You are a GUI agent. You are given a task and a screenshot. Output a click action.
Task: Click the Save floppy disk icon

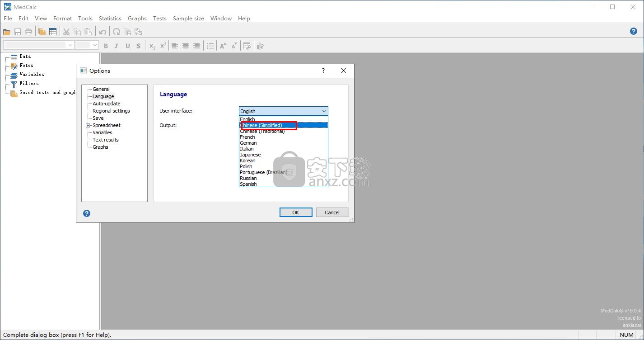click(x=18, y=32)
